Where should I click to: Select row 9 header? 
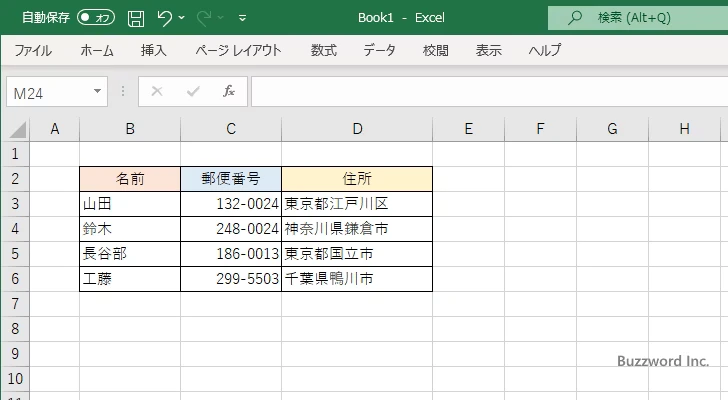[15, 354]
